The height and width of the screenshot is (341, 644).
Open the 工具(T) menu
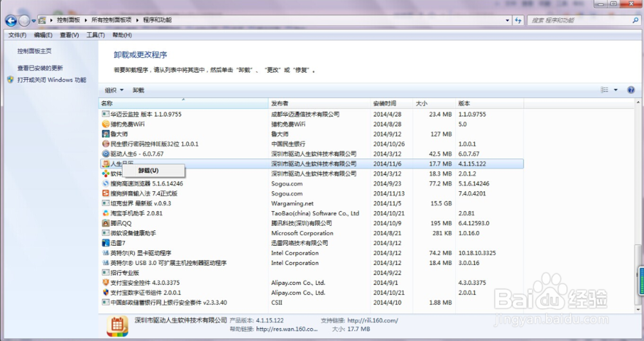point(95,35)
